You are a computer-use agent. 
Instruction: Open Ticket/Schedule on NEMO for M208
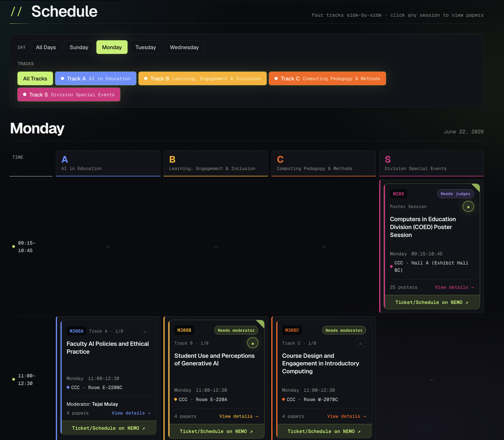(432, 302)
